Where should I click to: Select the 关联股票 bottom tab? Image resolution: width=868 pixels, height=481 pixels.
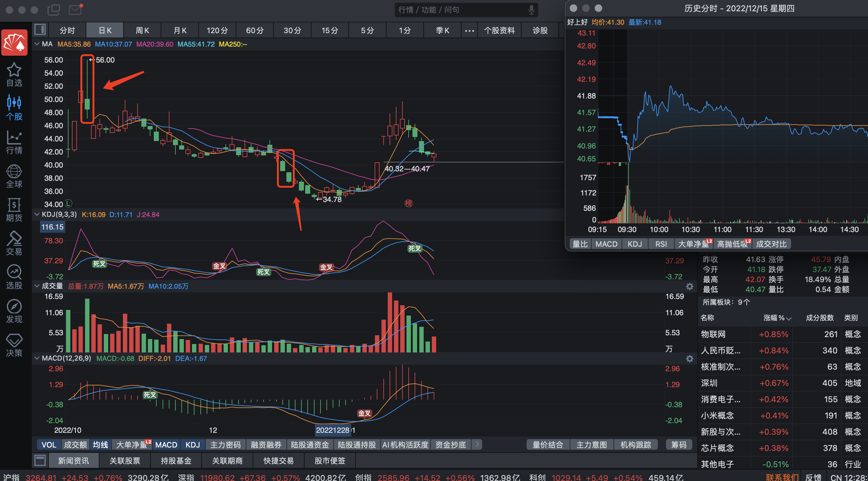coord(125,460)
